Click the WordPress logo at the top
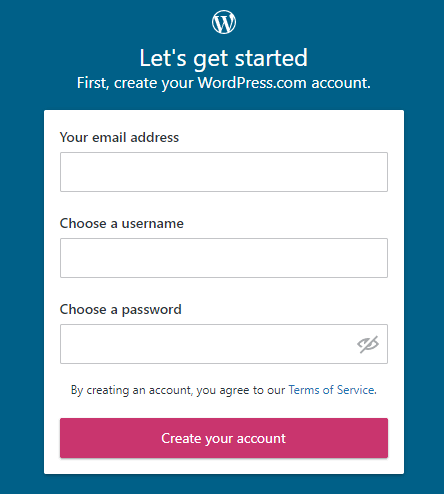 (224, 22)
